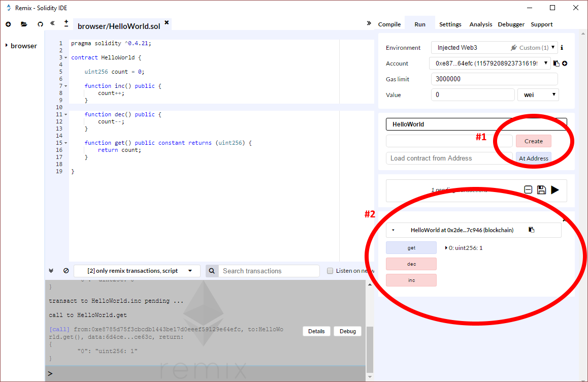Viewport: 588px width, 382px height.
Task: Save transactions with floppy disk icon
Action: 541,190
